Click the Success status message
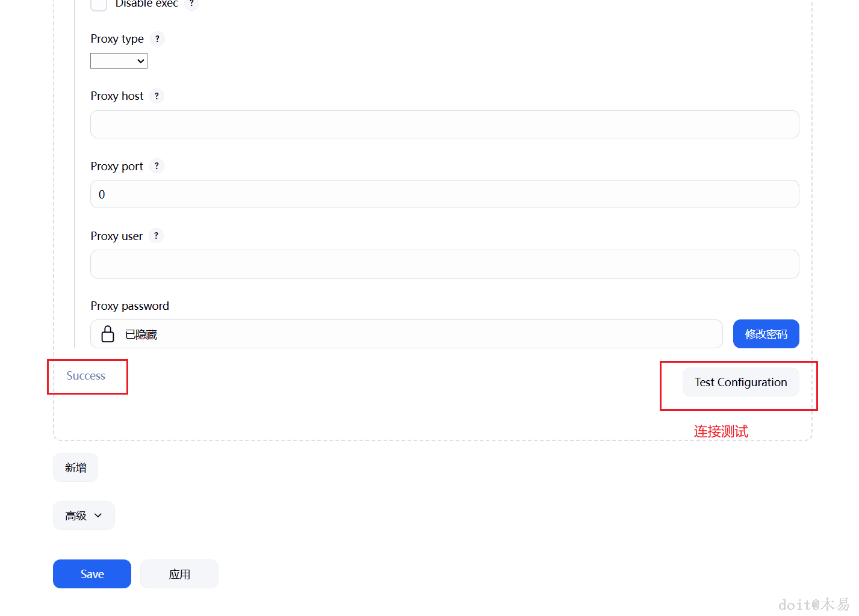Screen dimensions: 859x616 [x=86, y=376]
